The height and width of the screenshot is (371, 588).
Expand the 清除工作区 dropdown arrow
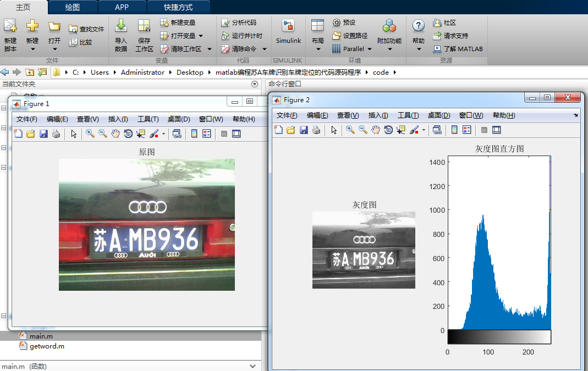pos(209,49)
